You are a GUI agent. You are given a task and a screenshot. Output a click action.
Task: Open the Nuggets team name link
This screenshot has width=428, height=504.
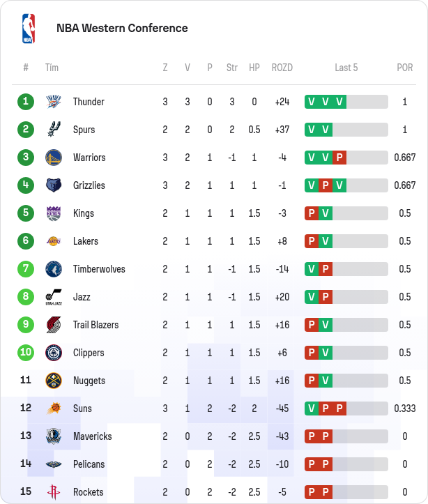click(x=89, y=381)
